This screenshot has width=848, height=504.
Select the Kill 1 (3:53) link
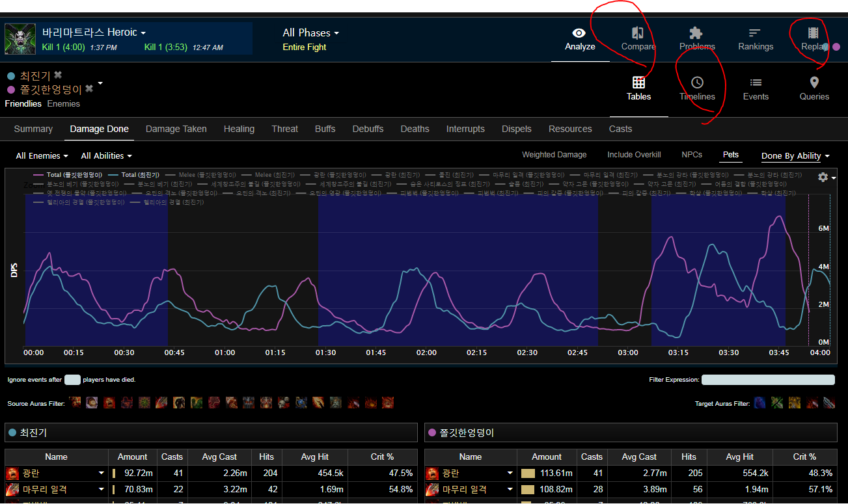click(x=165, y=47)
